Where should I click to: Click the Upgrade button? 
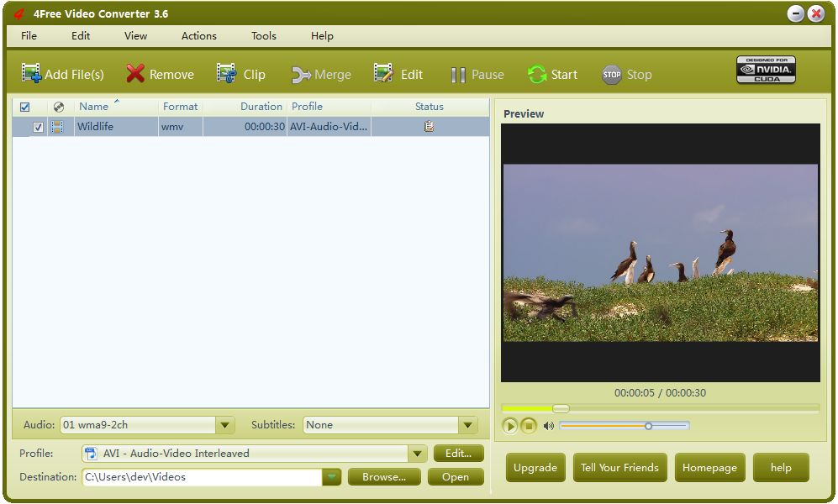535,468
